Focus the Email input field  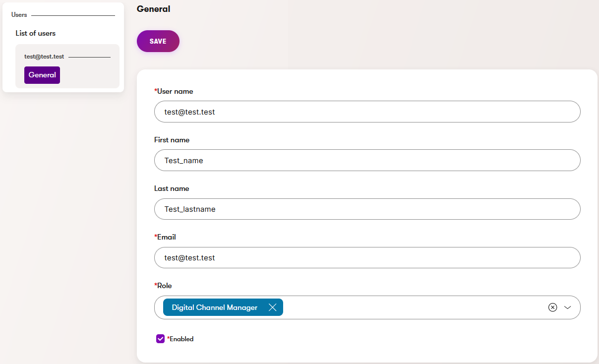[x=367, y=258]
